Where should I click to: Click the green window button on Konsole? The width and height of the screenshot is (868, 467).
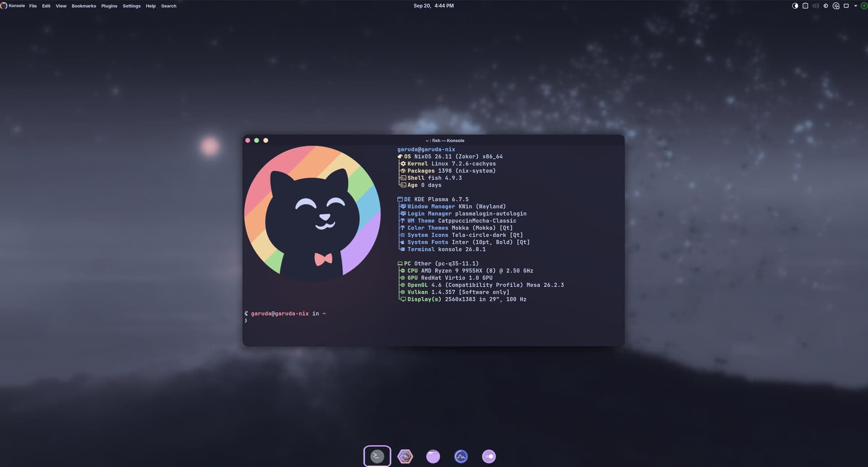coord(257,140)
